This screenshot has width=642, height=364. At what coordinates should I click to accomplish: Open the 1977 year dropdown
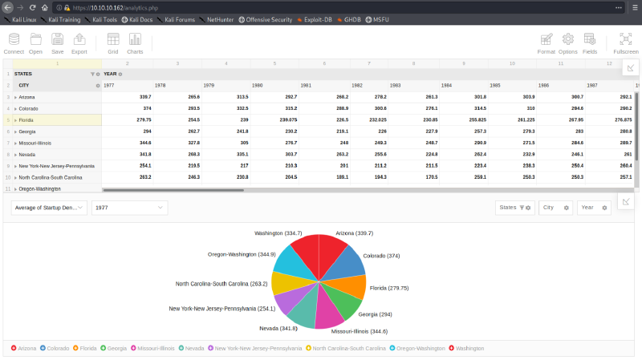coord(129,208)
